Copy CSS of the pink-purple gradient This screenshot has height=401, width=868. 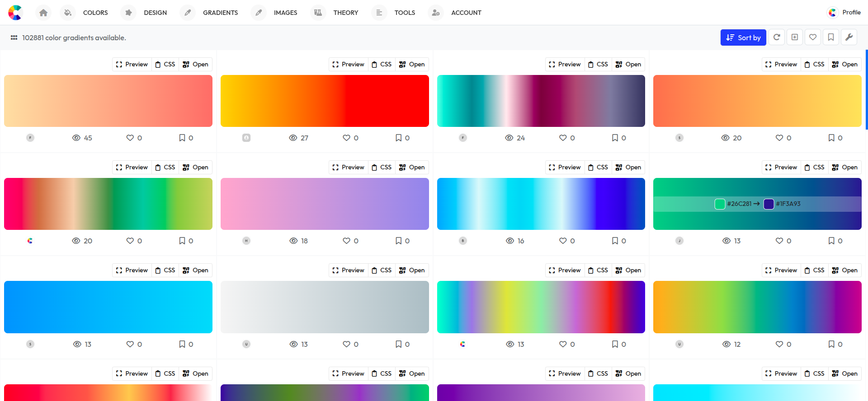coord(382,167)
